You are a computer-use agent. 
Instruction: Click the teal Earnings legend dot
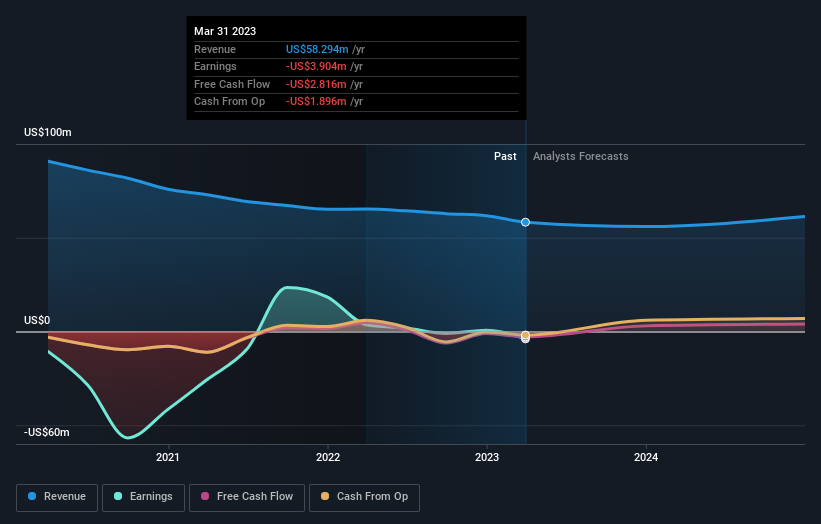pos(118,496)
